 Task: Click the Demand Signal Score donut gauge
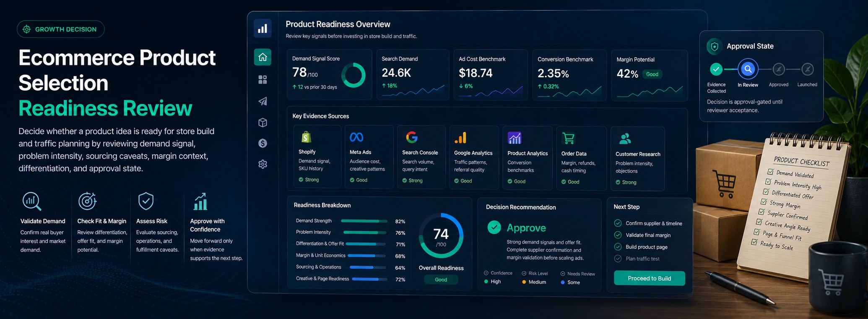[x=353, y=76]
